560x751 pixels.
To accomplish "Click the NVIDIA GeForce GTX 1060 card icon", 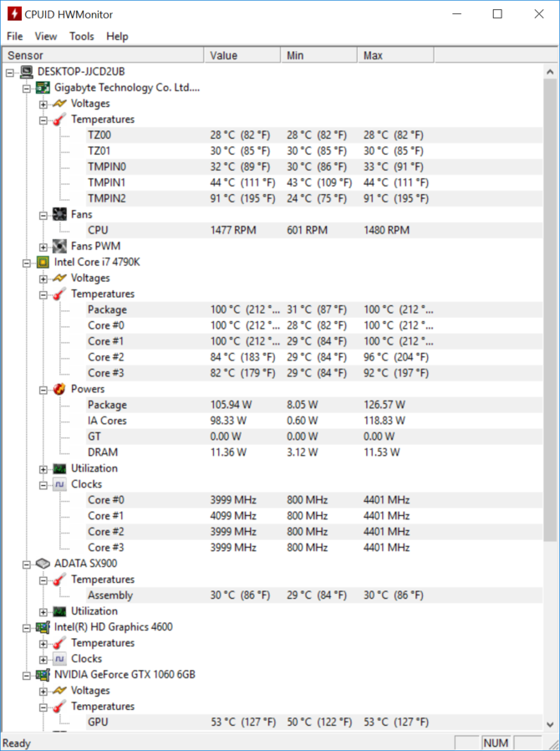I will [43, 674].
